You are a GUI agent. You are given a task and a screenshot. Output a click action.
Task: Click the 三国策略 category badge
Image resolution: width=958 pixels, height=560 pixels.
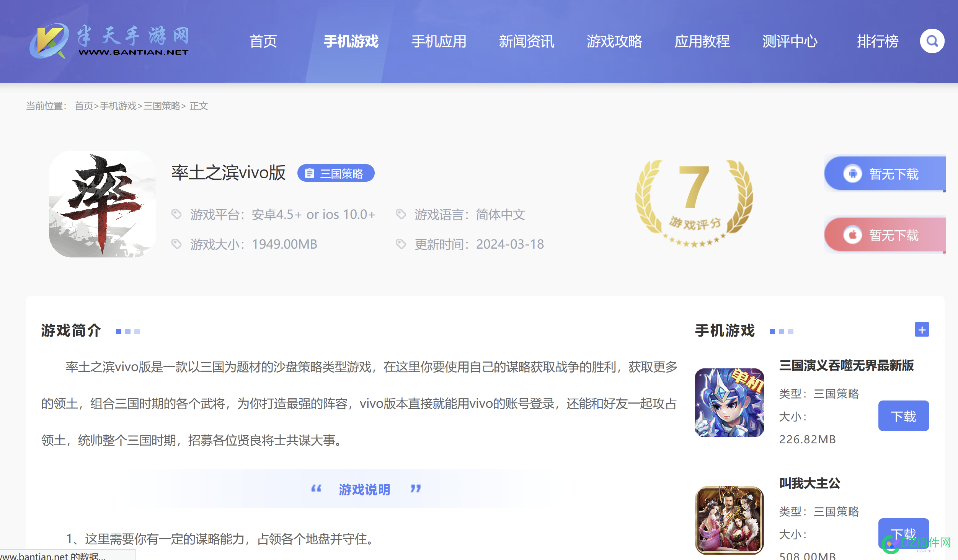click(x=336, y=173)
